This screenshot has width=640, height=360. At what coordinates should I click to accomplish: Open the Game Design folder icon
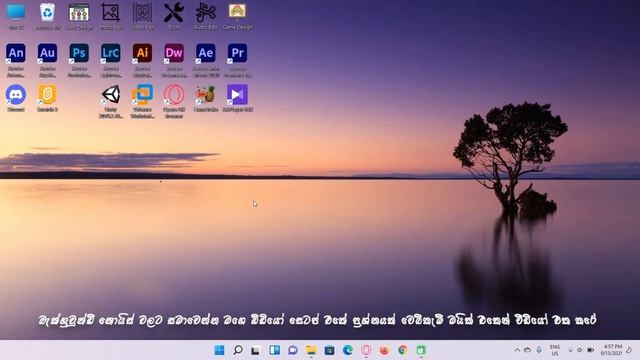237,16
